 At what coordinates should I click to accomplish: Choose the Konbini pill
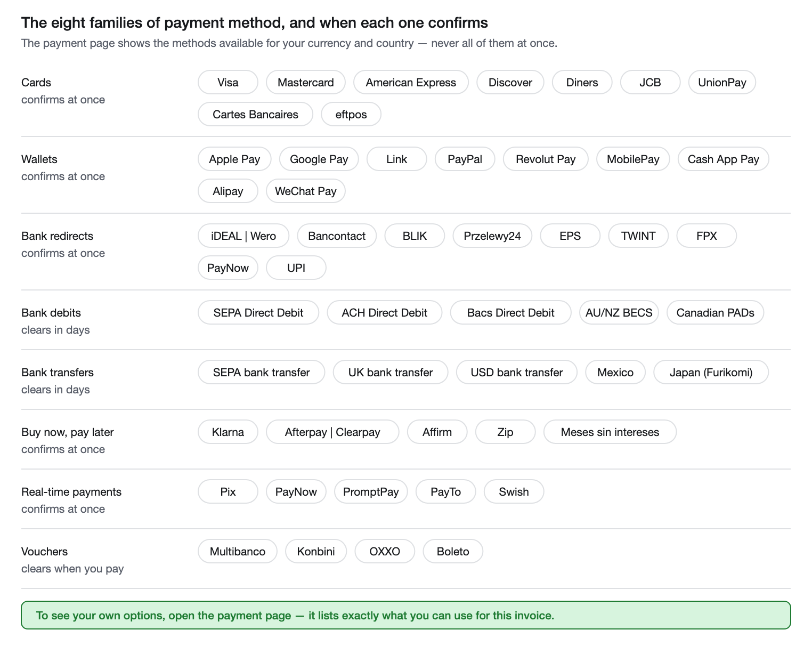pos(316,551)
